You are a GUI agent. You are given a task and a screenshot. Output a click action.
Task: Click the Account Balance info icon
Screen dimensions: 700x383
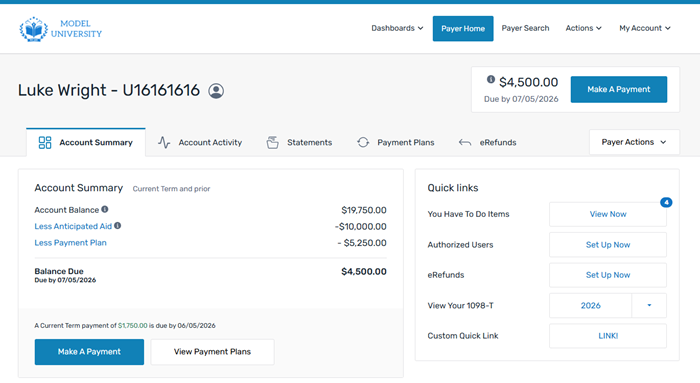(104, 209)
